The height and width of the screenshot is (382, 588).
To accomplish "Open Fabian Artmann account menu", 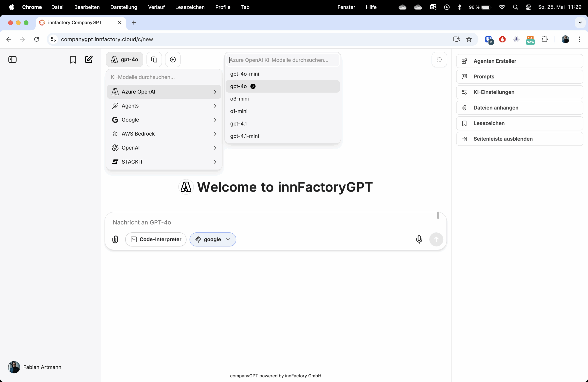I will point(35,367).
